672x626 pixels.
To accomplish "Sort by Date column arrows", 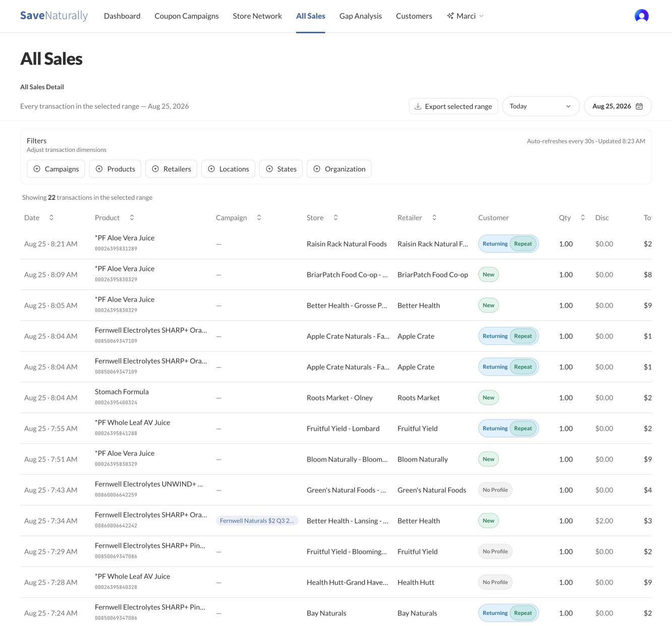I will coord(51,217).
